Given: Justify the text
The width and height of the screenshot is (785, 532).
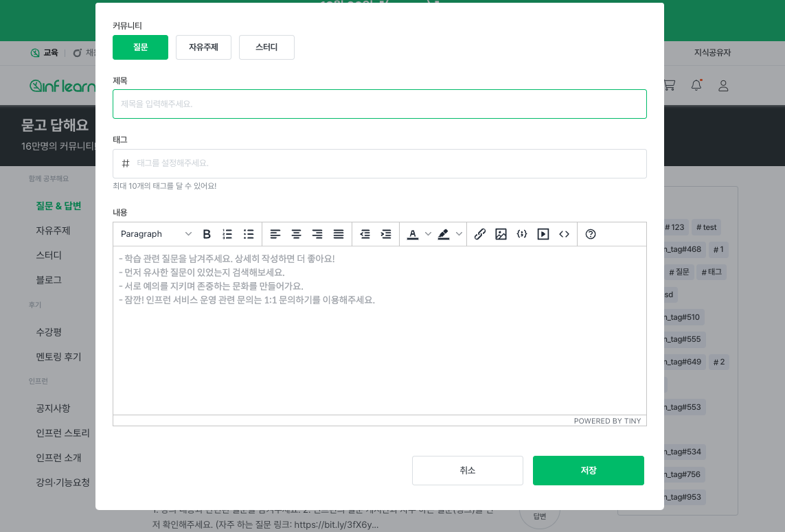Looking at the screenshot, I should [x=339, y=234].
